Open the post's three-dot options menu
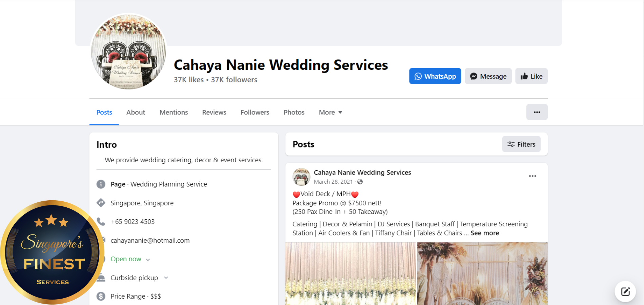The image size is (644, 305). [x=532, y=176]
